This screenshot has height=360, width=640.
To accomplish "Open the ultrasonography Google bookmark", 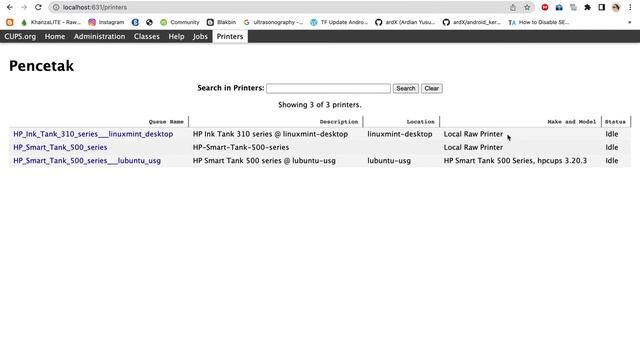I will [273, 22].
